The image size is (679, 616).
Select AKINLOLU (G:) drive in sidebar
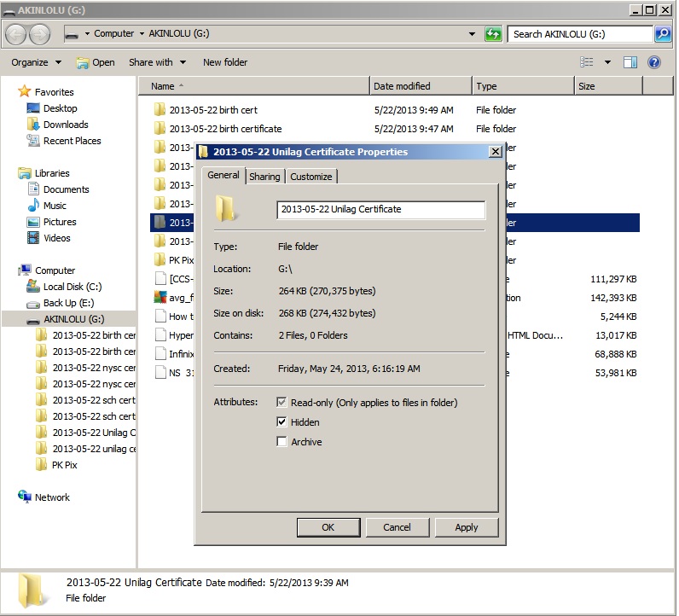click(x=73, y=319)
